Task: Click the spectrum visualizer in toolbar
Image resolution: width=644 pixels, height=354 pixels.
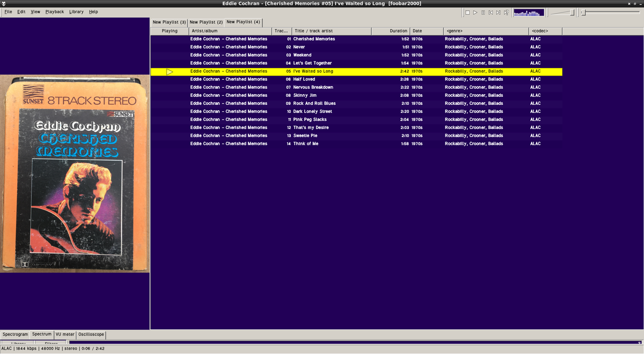Action: coord(529,13)
